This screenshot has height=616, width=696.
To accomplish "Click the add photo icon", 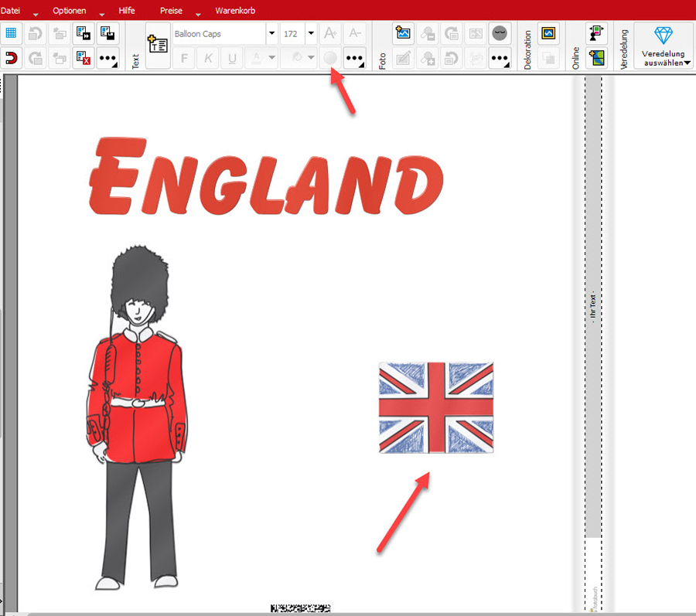I will click(403, 33).
